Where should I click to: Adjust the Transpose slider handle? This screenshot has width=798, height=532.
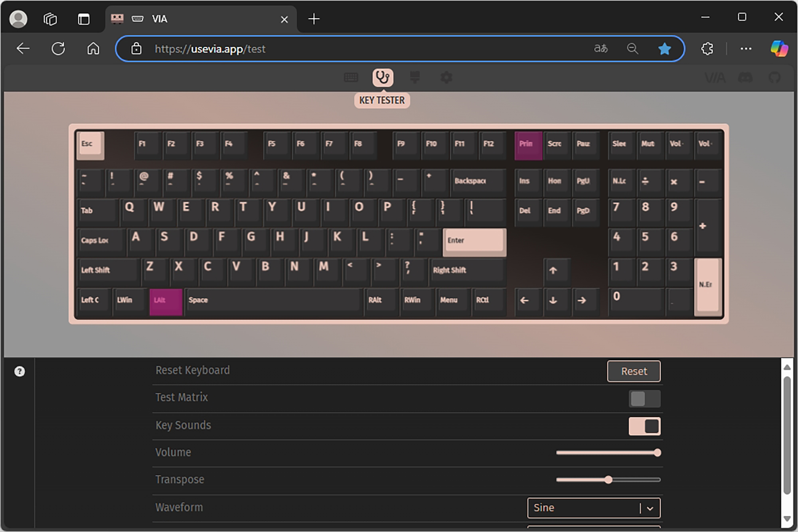[608, 480]
